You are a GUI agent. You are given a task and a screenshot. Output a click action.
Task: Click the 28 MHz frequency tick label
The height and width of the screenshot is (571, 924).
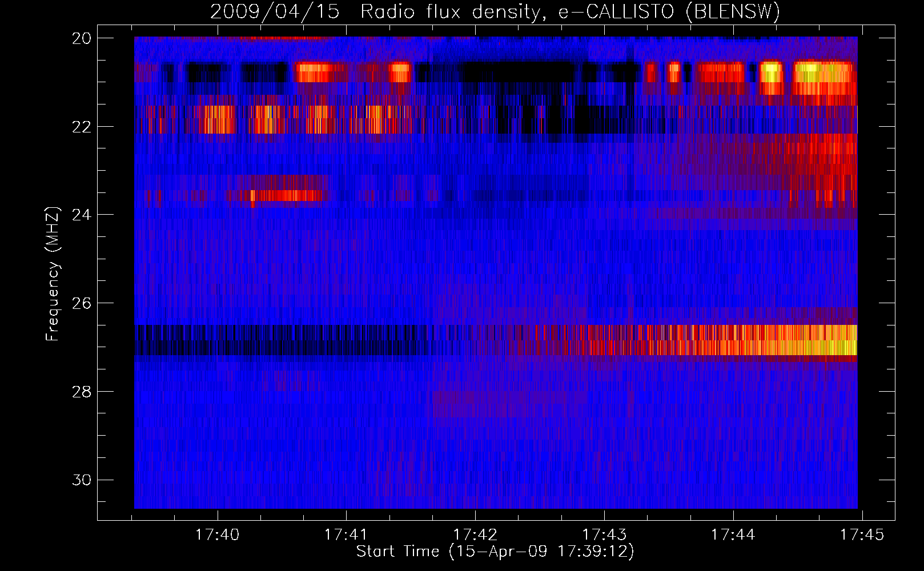82,391
